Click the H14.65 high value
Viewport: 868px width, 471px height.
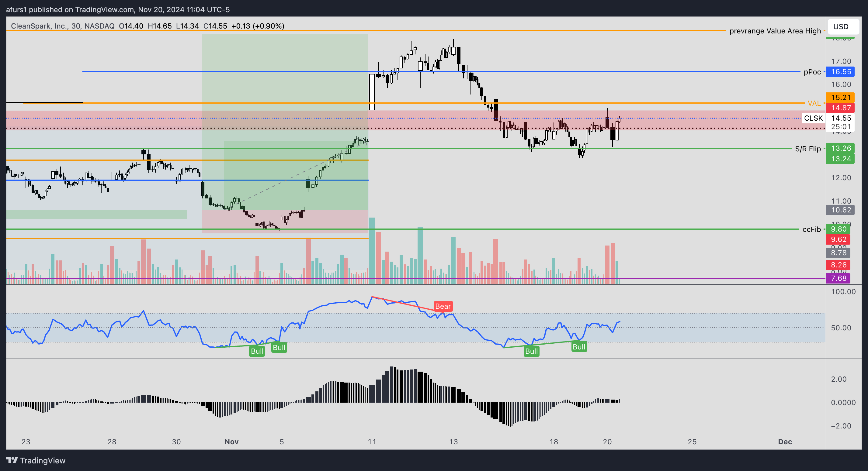(160, 26)
